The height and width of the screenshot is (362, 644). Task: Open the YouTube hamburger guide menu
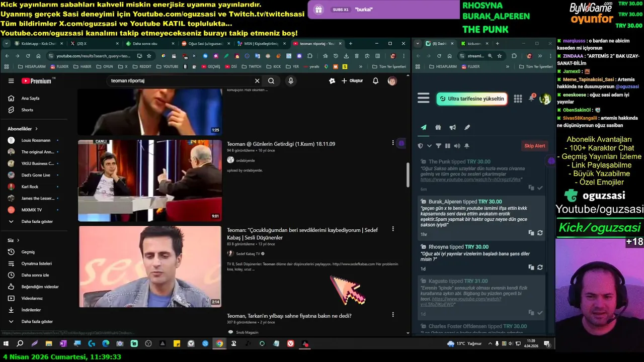pyautogui.click(x=11, y=81)
